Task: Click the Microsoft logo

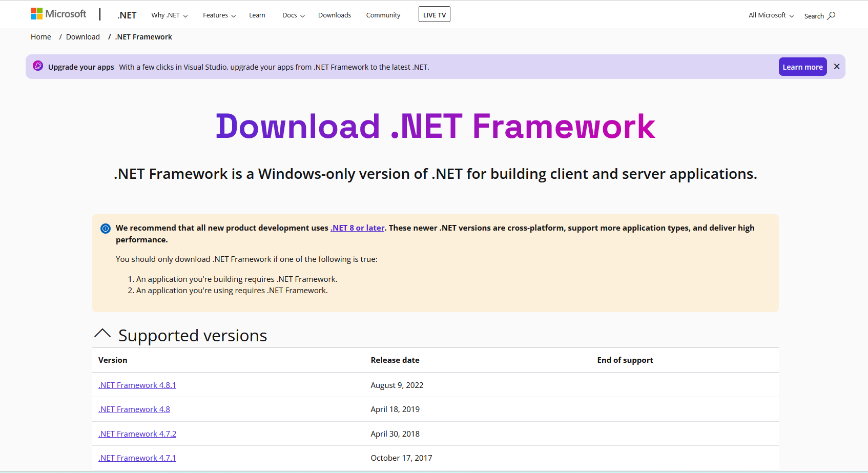Action: pos(58,14)
